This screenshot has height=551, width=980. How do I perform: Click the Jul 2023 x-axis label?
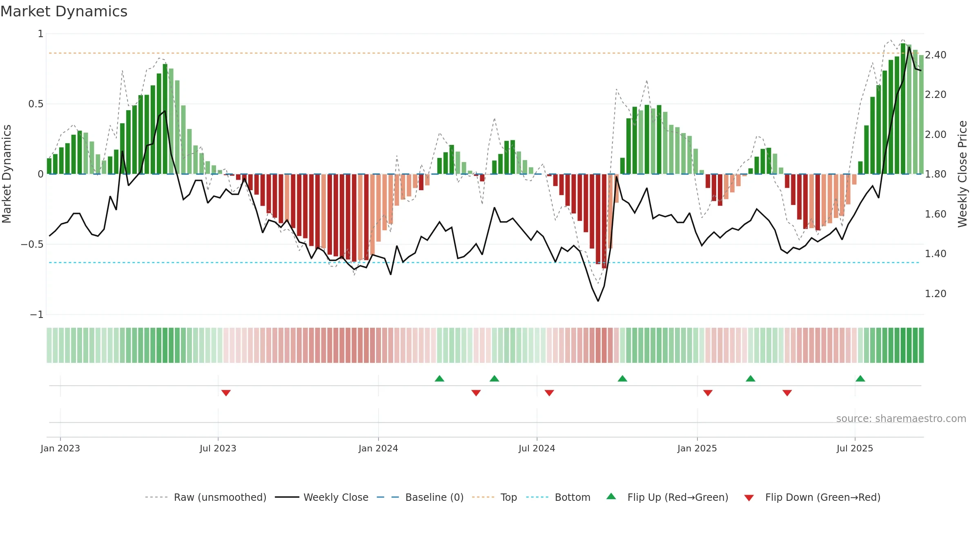pos(218,448)
